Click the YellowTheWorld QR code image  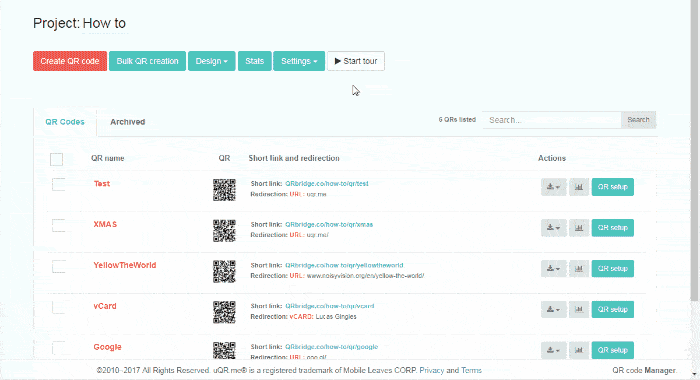click(224, 271)
